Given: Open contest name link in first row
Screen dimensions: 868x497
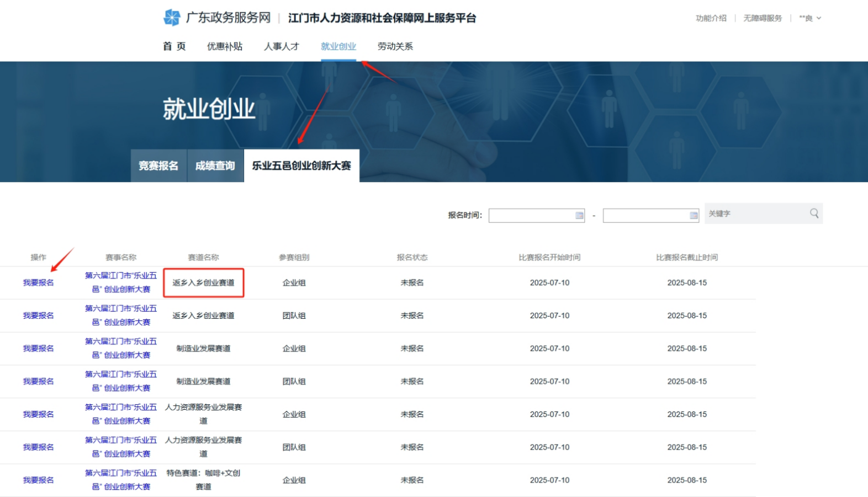Looking at the screenshot, I should (121, 282).
